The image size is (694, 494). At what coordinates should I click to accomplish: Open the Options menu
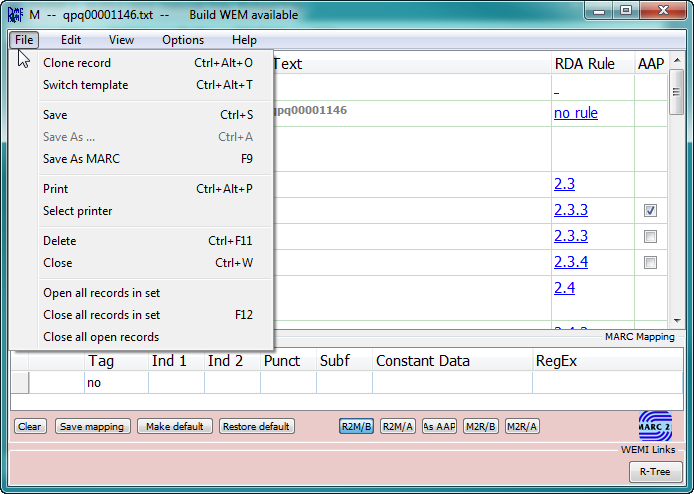coord(183,40)
